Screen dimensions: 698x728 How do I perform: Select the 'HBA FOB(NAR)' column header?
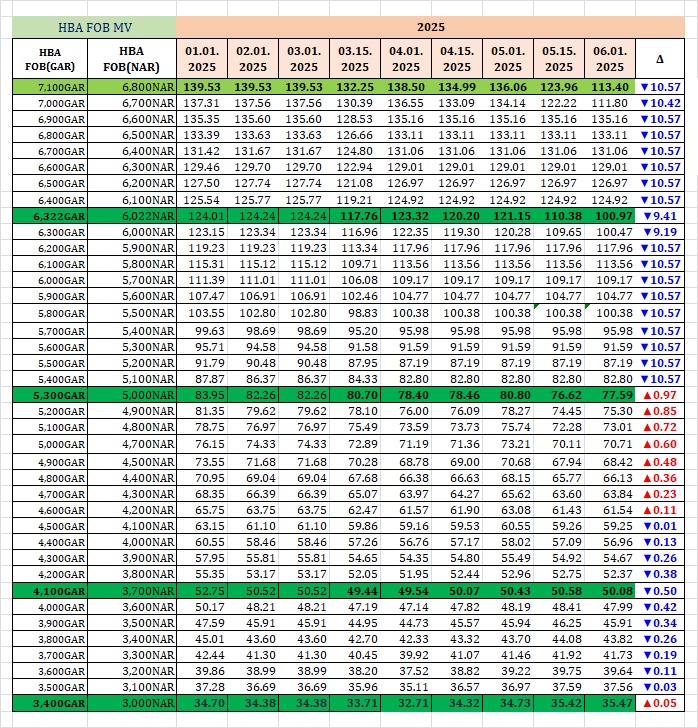[132, 59]
